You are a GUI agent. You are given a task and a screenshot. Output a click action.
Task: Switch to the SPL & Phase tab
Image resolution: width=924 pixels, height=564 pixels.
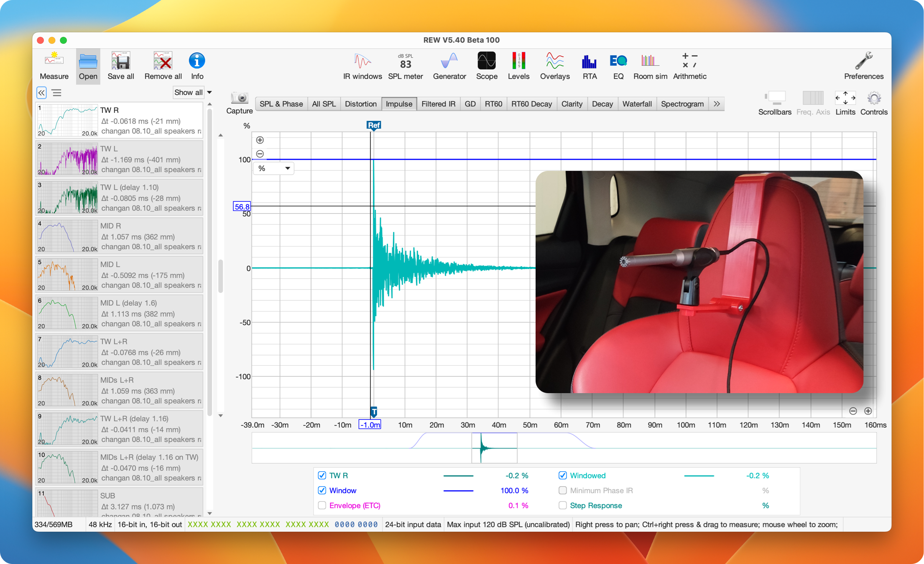pyautogui.click(x=281, y=104)
